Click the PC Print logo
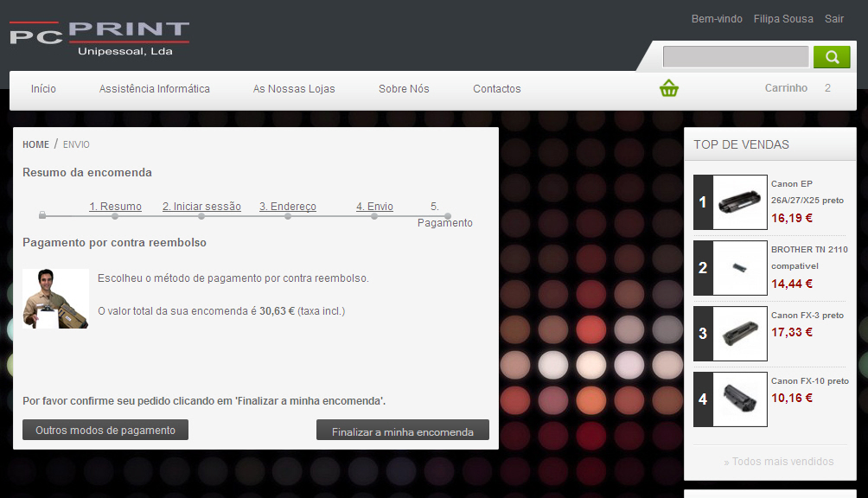Viewport: 868px width, 498px height. (x=99, y=39)
